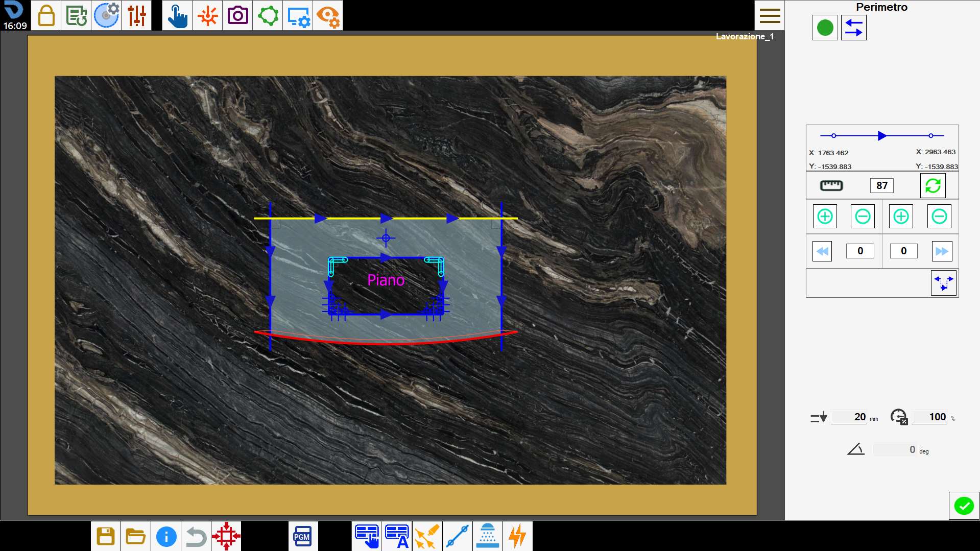
Task: Select the hand touch pointer tool
Action: (x=177, y=15)
